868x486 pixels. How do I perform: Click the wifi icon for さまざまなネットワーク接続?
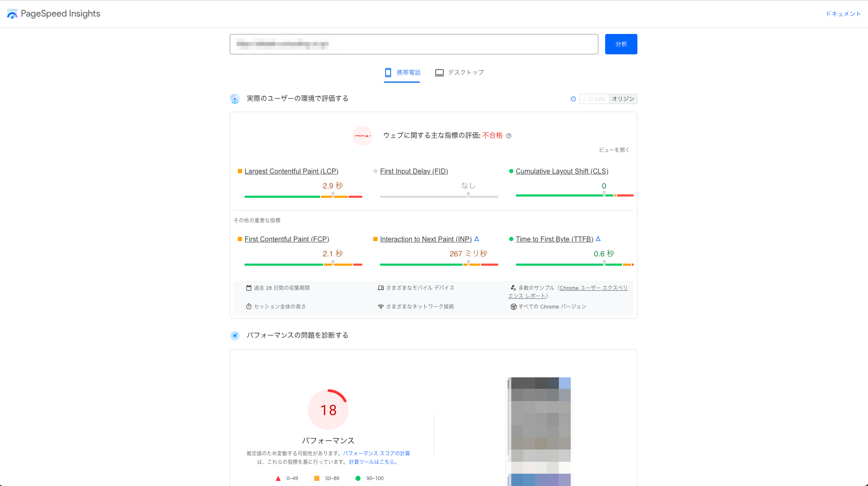pos(381,306)
